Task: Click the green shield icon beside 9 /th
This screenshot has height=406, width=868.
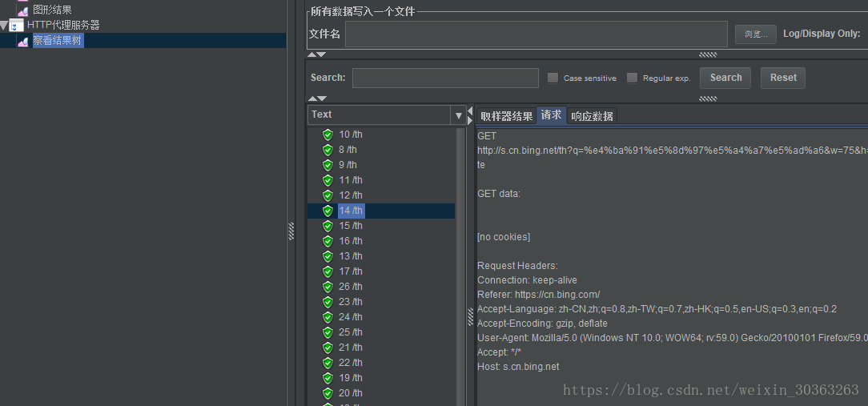Action: click(328, 165)
